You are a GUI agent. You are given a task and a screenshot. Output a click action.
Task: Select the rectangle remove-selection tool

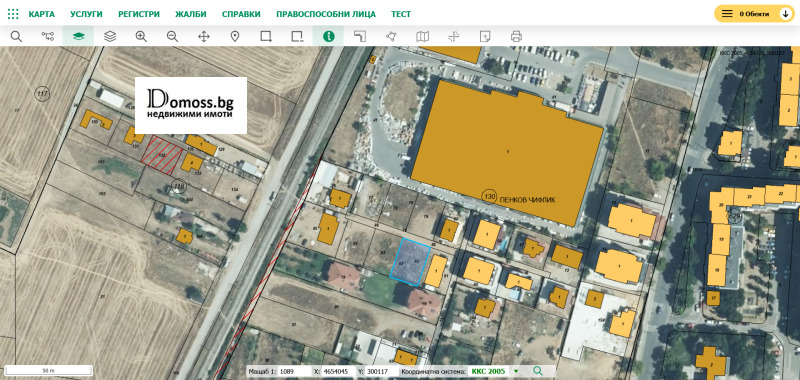(x=297, y=36)
